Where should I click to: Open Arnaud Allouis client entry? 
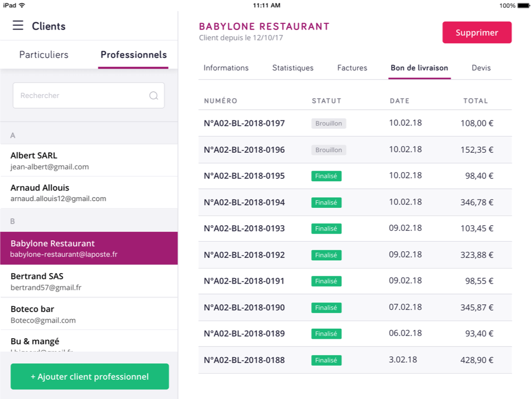[89, 193]
